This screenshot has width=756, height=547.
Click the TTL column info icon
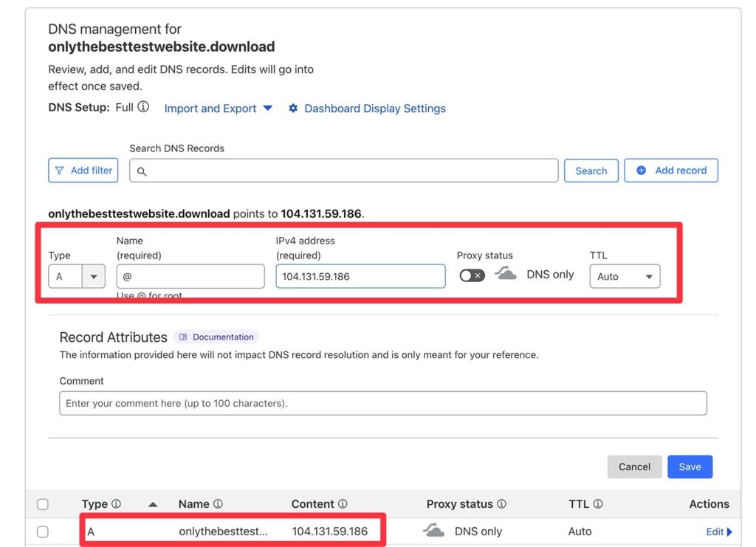point(598,504)
